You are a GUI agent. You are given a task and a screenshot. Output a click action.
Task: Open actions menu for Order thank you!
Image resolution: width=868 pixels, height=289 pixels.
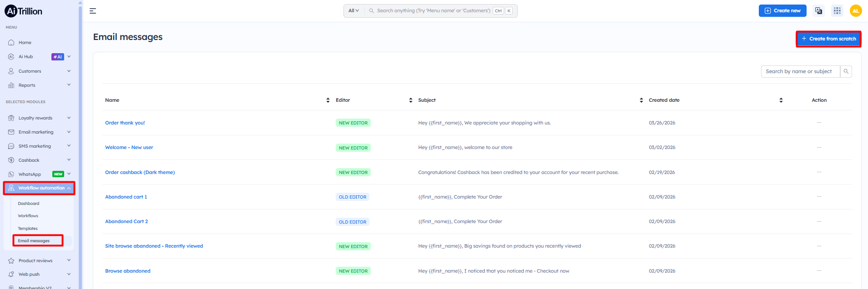pyautogui.click(x=819, y=123)
